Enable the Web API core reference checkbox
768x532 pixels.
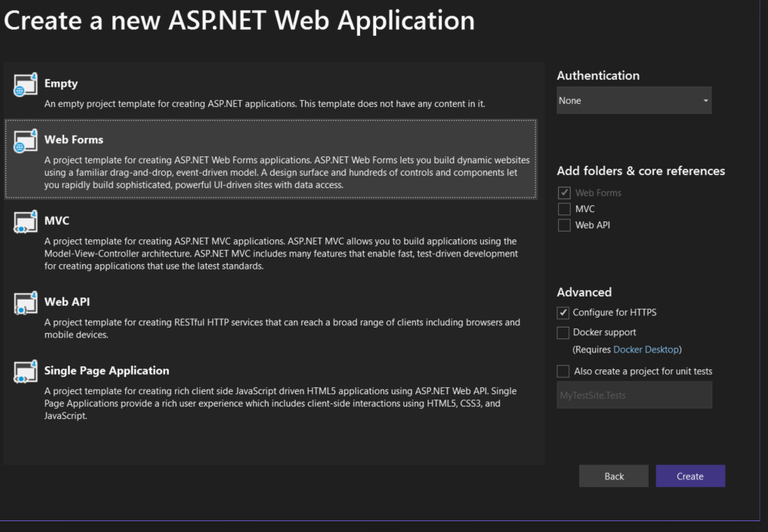pyautogui.click(x=564, y=225)
